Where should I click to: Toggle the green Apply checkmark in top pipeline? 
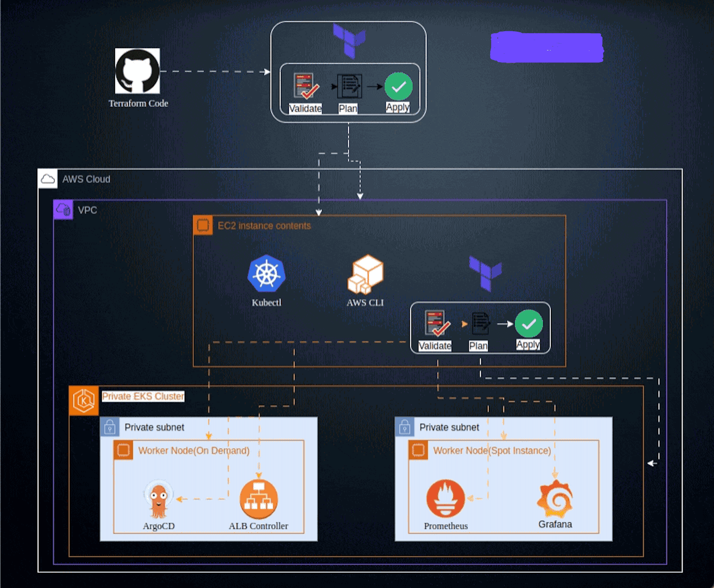point(397,85)
